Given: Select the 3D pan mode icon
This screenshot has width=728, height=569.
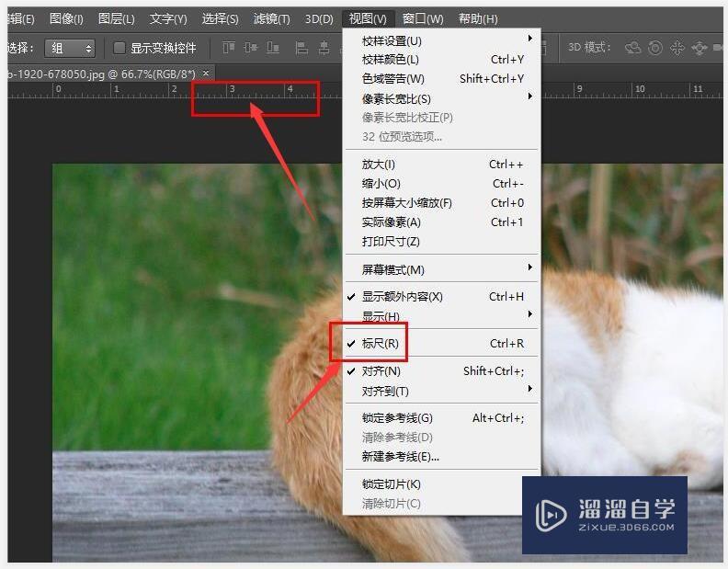Looking at the screenshot, I should click(677, 48).
